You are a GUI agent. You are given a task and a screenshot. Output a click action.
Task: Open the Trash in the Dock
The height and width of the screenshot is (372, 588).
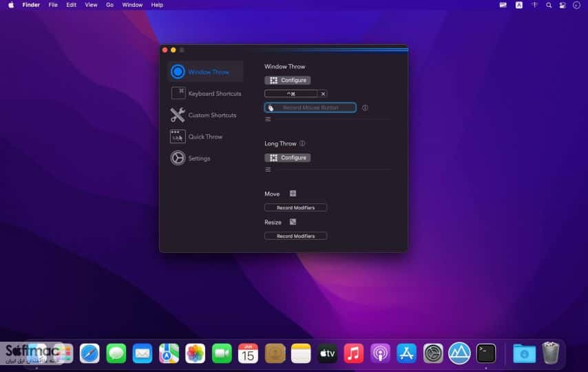point(551,353)
